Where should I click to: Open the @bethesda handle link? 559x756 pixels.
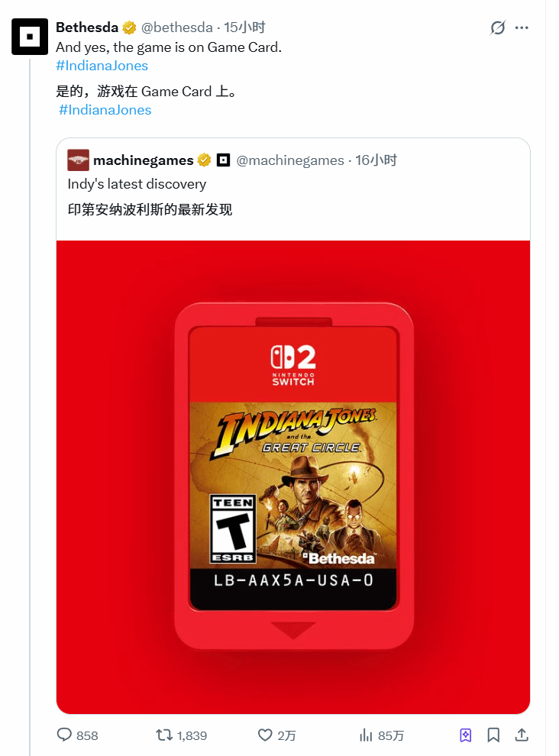176,27
